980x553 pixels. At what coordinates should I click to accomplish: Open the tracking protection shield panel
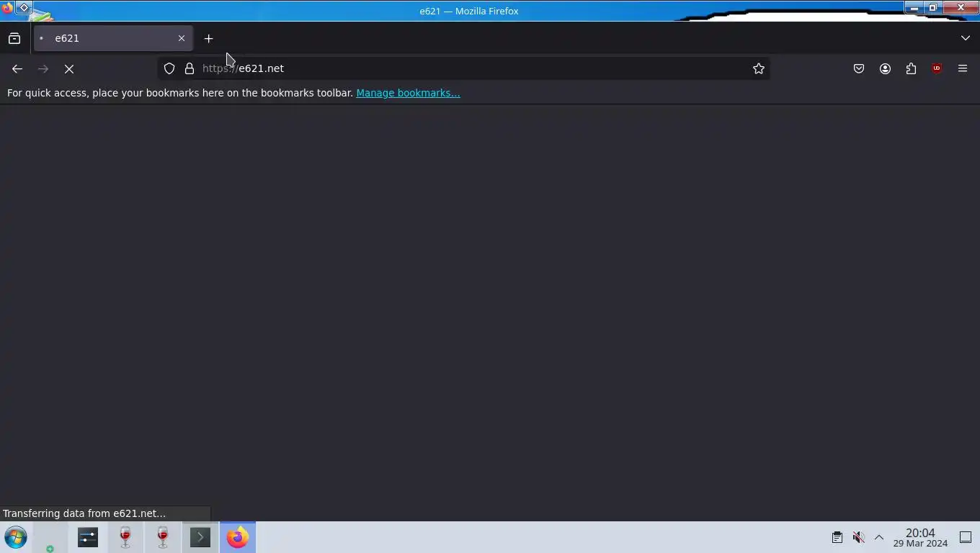pyautogui.click(x=169, y=68)
